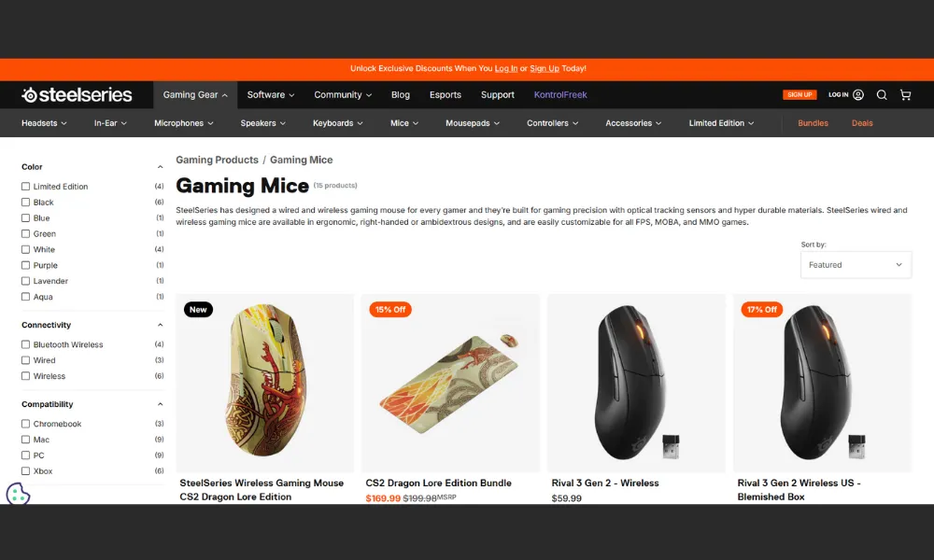Collapse the Compatibility filter section chevron
The width and height of the screenshot is (934, 560).
point(160,404)
